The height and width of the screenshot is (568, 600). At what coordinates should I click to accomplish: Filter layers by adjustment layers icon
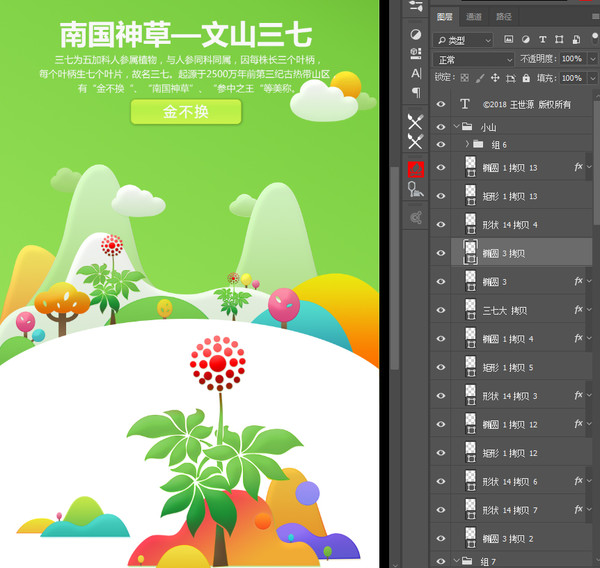[526, 39]
